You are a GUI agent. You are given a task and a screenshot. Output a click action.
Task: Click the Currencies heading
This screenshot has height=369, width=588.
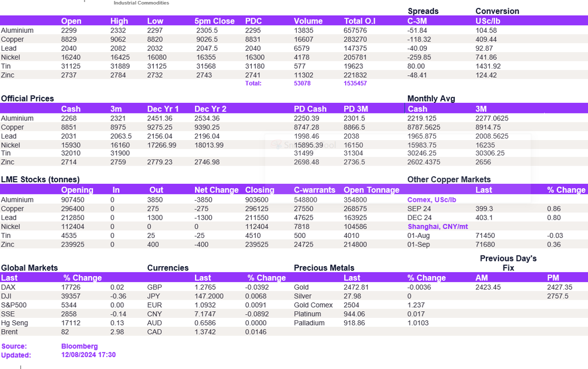(168, 268)
